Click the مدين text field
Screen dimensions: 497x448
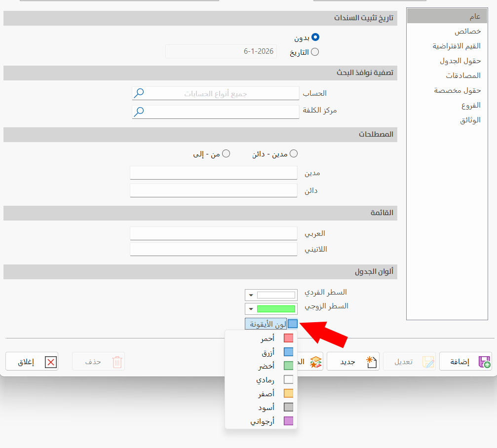click(x=214, y=173)
